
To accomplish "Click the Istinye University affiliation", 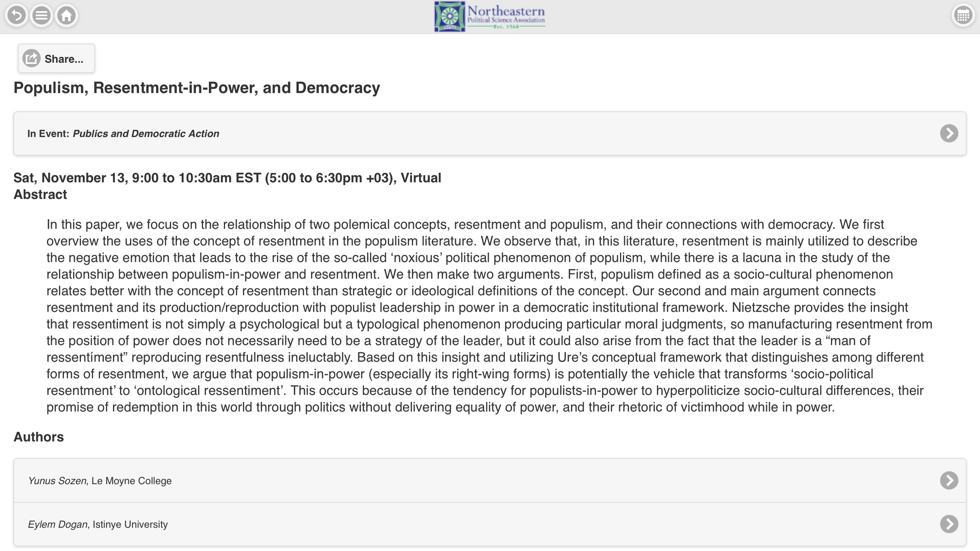I will pyautogui.click(x=130, y=524).
